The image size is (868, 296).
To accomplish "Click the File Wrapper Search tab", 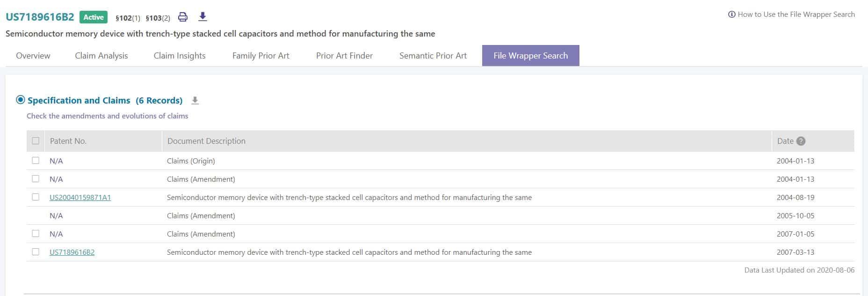I will (531, 56).
